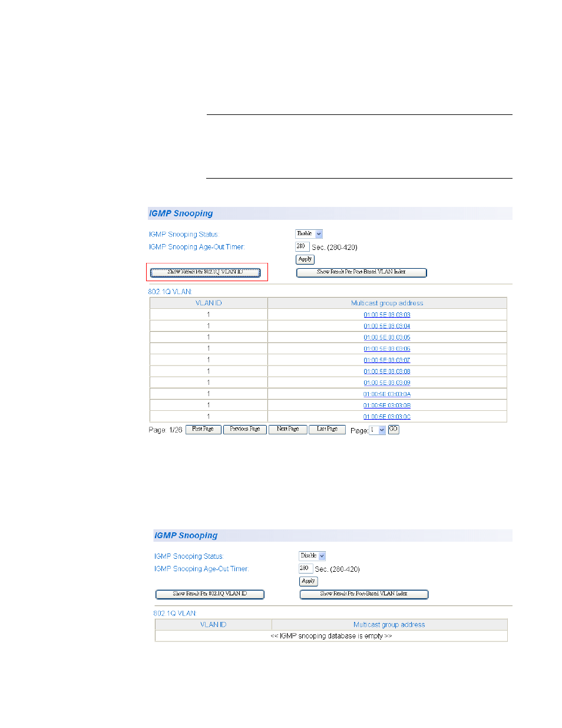The height and width of the screenshot is (728, 562).
Task: Click Multicast group address header above the address rows
Action: 387,303
